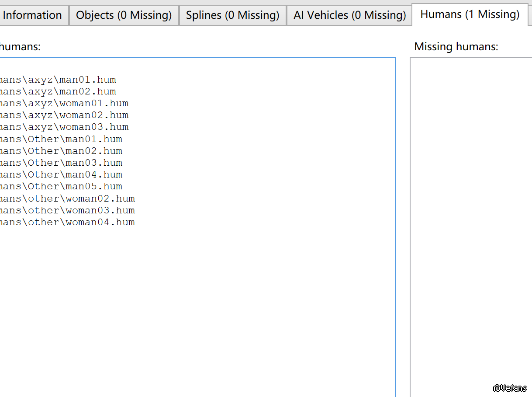Click on axyz\woman03.hum
532x397 pixels.
click(x=64, y=127)
